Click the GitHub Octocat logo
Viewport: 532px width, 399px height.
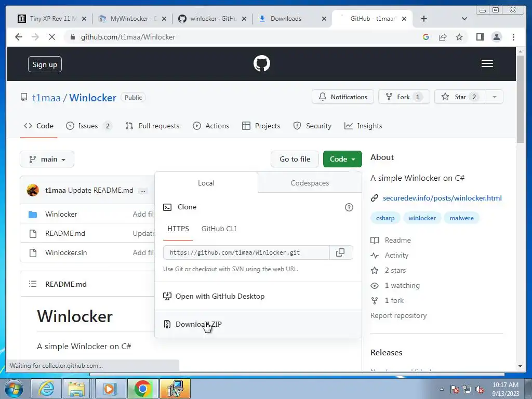(262, 63)
